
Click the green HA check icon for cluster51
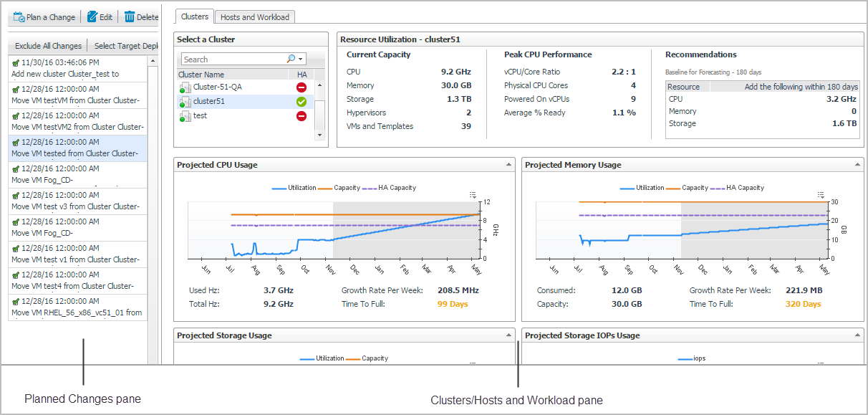(x=302, y=102)
